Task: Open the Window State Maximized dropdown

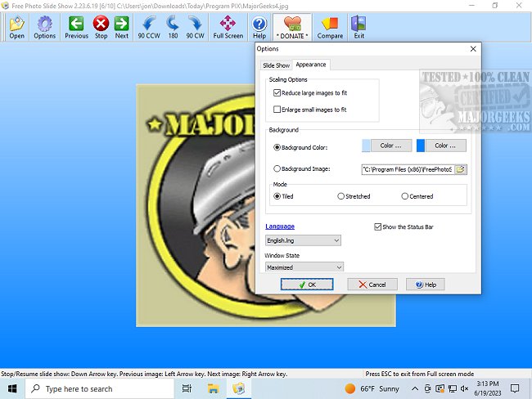Action: click(304, 267)
